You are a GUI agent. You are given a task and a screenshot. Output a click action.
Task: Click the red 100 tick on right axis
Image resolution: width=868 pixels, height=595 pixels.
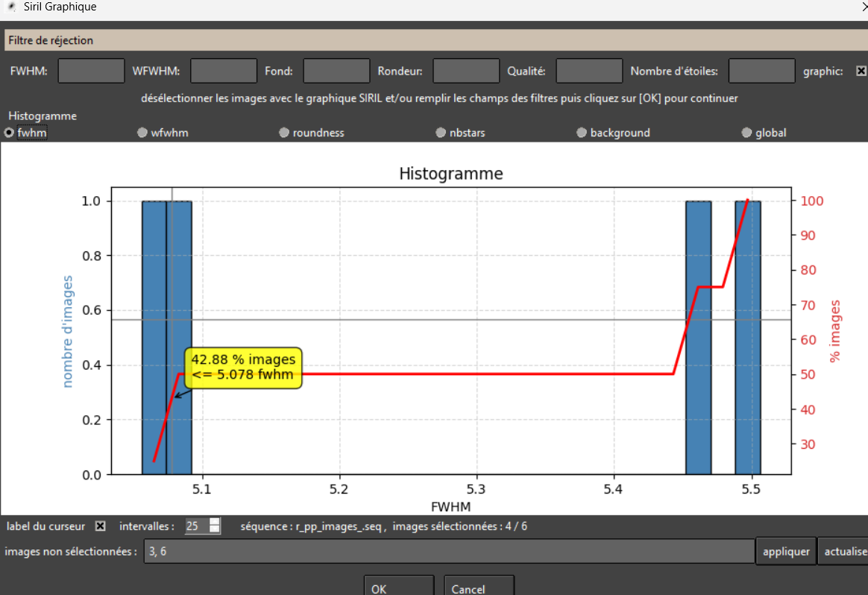pyautogui.click(x=812, y=201)
